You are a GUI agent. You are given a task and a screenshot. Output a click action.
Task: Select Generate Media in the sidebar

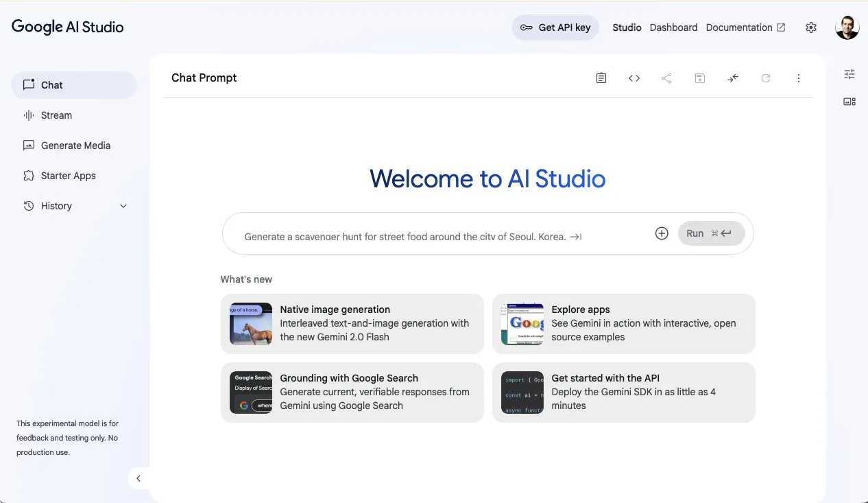74,145
